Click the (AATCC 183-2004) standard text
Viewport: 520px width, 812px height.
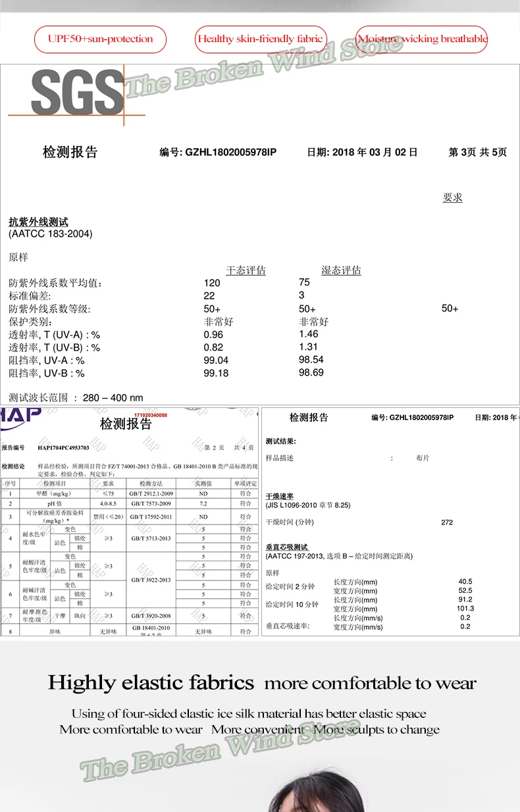pyautogui.click(x=51, y=234)
